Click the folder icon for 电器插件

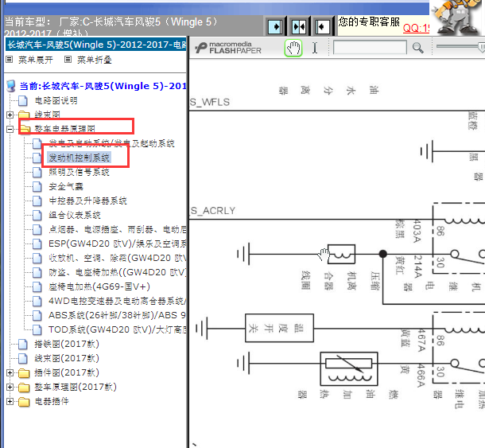[24, 402]
